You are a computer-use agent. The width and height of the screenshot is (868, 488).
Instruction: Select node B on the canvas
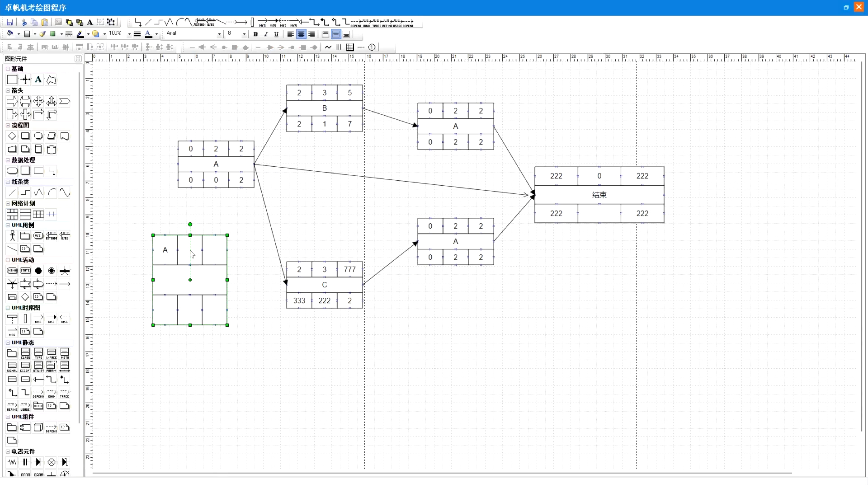coord(324,108)
